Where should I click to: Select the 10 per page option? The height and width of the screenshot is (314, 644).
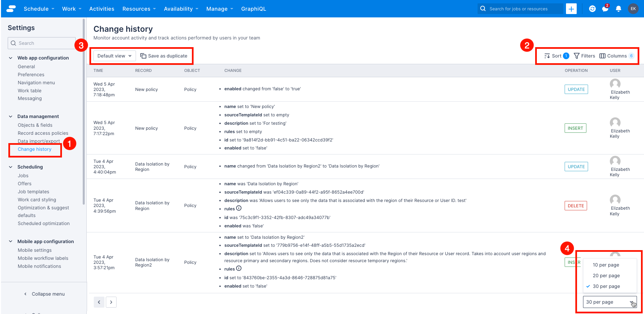(x=605, y=265)
